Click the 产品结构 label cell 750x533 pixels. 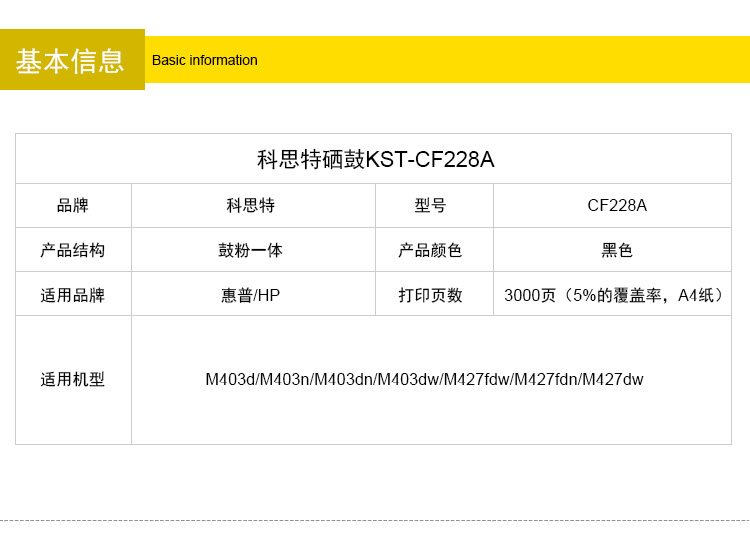click(73, 250)
